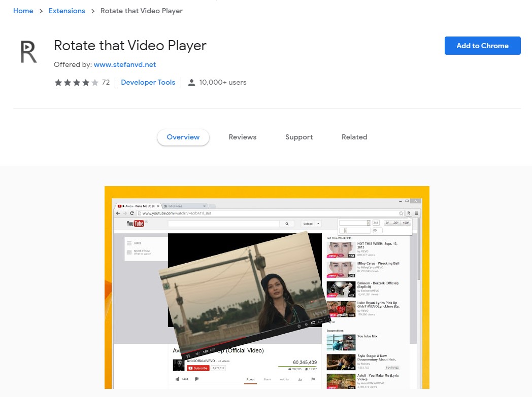Visit the www.stefanvd.net developer link
532x397 pixels.
coord(125,64)
